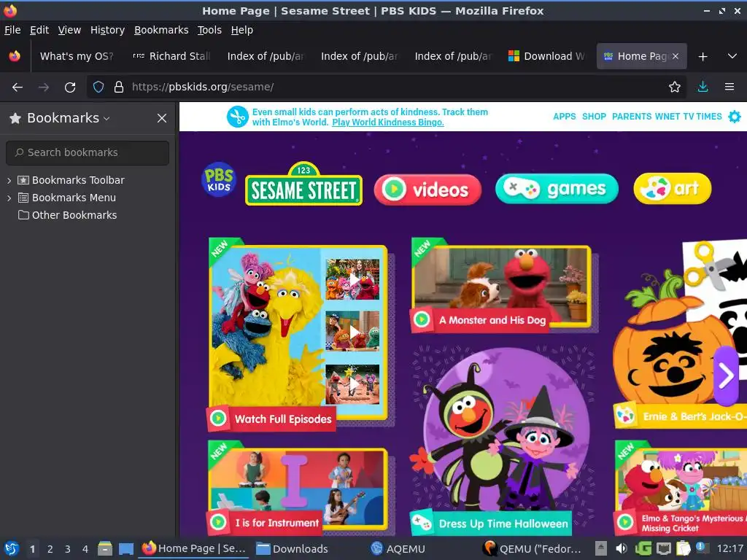Open the art section button
Screen dimensions: 747x560
pos(672,189)
